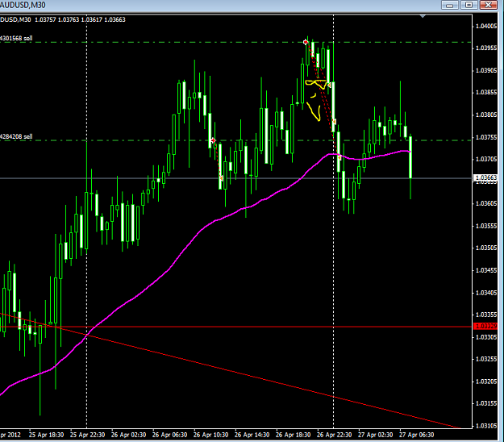
Task: Click the 1.03855 price scale label
Action: click(x=486, y=93)
